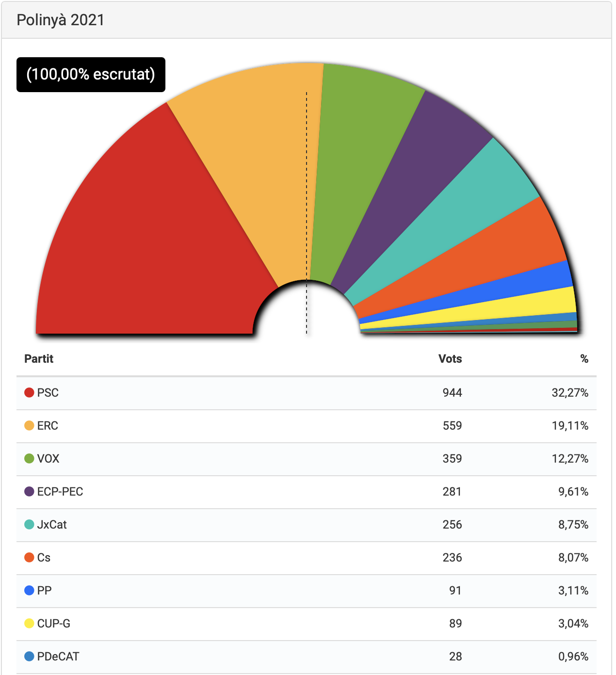Viewport: 616px width, 675px height.
Task: Click the yellow CUP-G legend dot
Action: pos(29,623)
